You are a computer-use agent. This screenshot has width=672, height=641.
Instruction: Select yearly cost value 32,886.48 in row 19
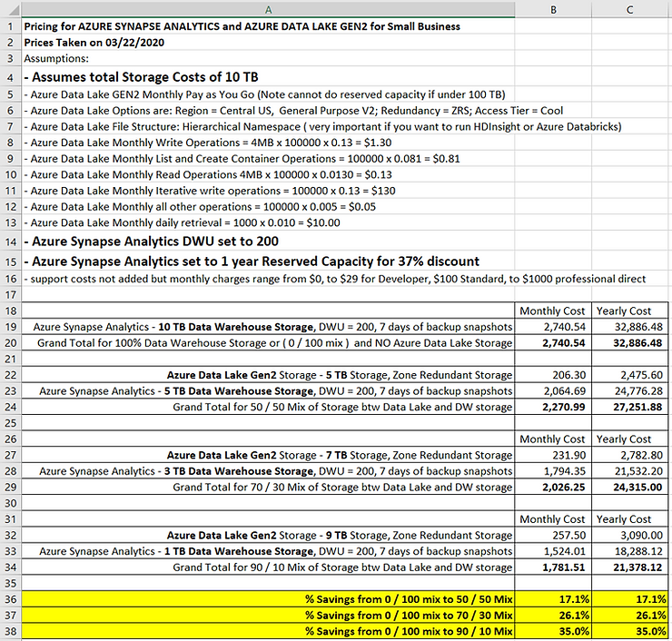pos(629,327)
